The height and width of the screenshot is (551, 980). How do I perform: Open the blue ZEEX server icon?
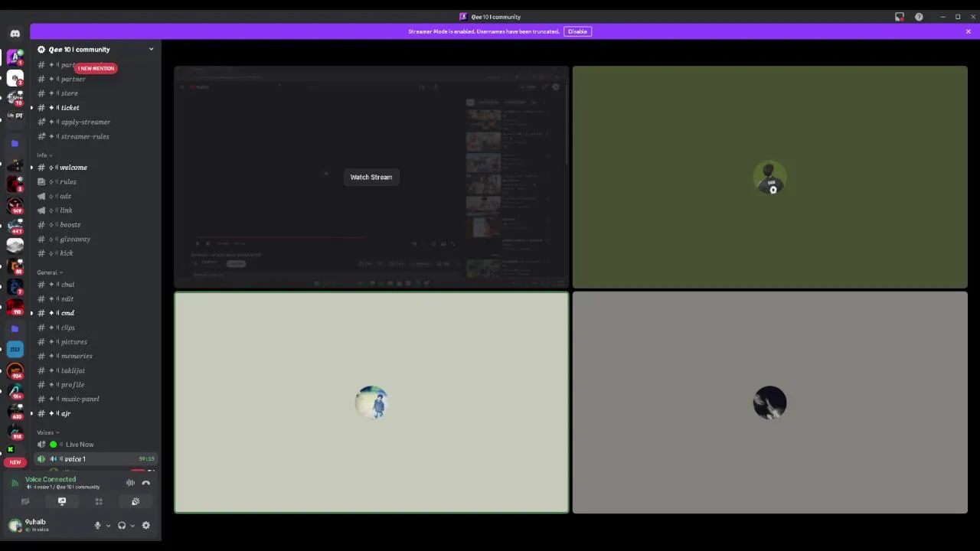(15, 349)
